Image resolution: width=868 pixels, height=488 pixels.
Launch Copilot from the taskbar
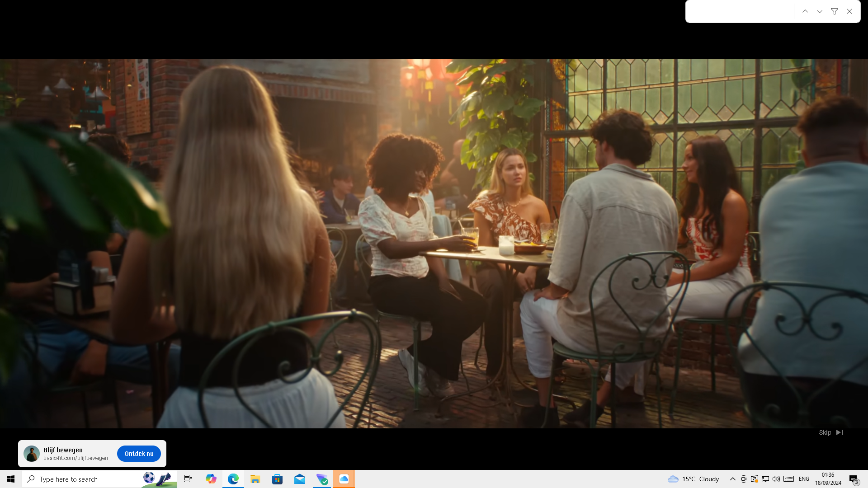pyautogui.click(x=211, y=479)
